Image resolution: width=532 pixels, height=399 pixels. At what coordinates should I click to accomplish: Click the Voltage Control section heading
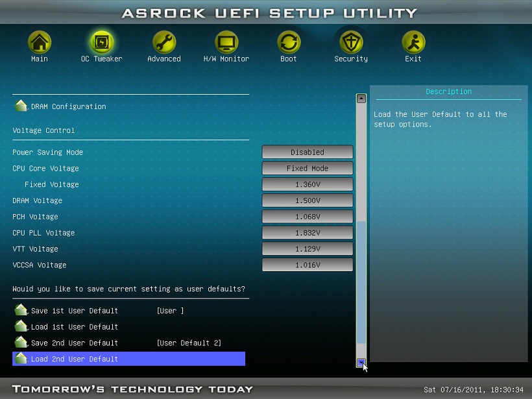(43, 130)
